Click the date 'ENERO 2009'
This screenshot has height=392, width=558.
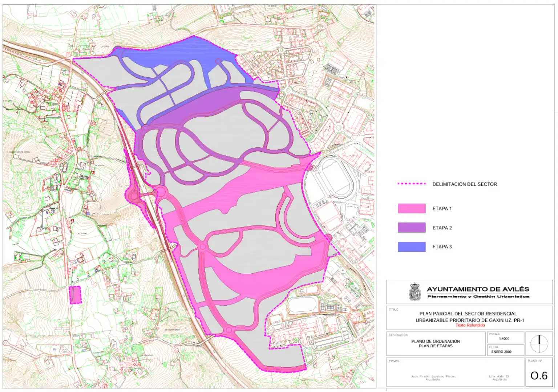(x=501, y=352)
